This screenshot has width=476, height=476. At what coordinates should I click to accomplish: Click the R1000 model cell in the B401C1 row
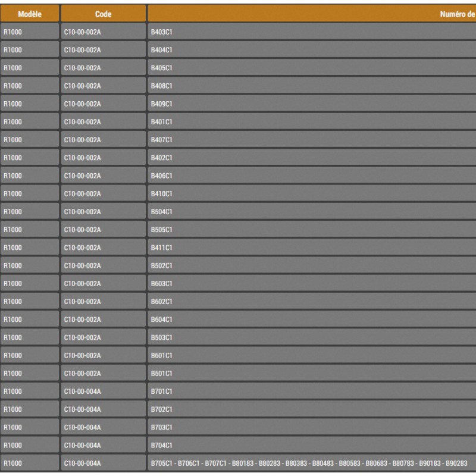pyautogui.click(x=30, y=121)
